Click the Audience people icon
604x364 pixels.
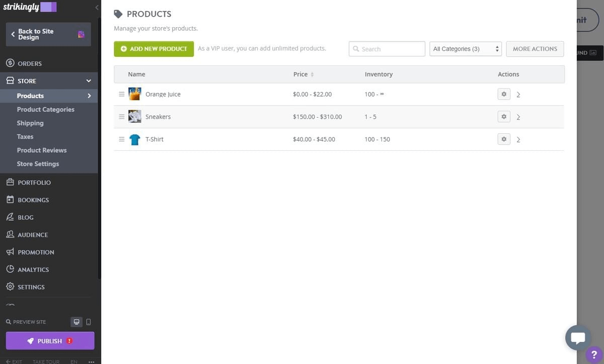coord(10,235)
